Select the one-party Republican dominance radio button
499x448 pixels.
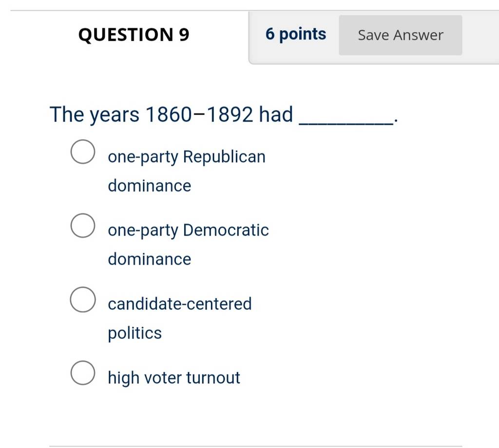[83, 151]
